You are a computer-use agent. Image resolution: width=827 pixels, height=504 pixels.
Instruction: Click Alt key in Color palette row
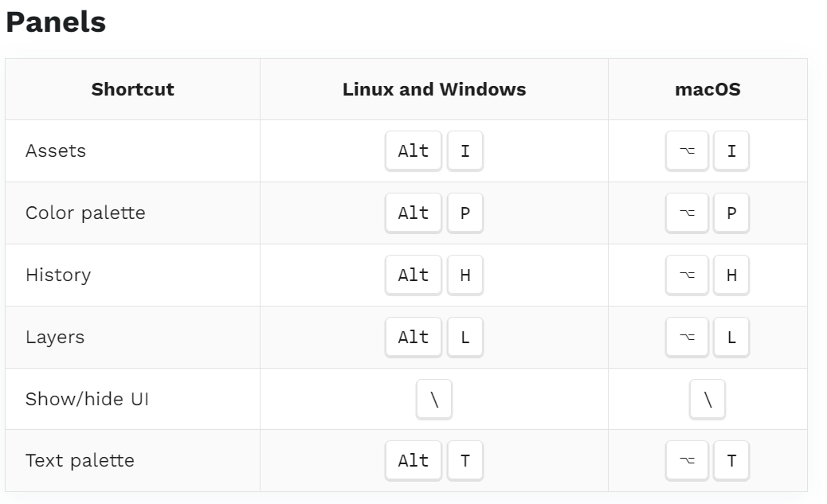click(413, 213)
